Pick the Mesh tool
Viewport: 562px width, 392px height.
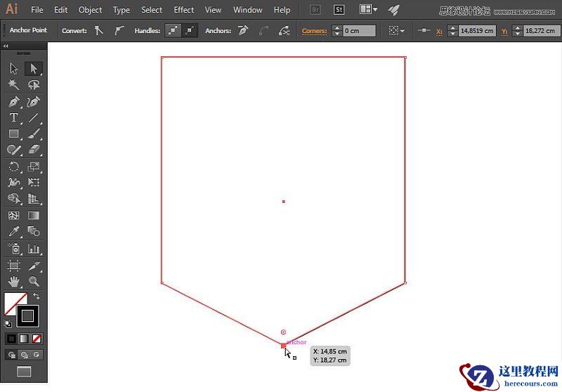point(13,216)
